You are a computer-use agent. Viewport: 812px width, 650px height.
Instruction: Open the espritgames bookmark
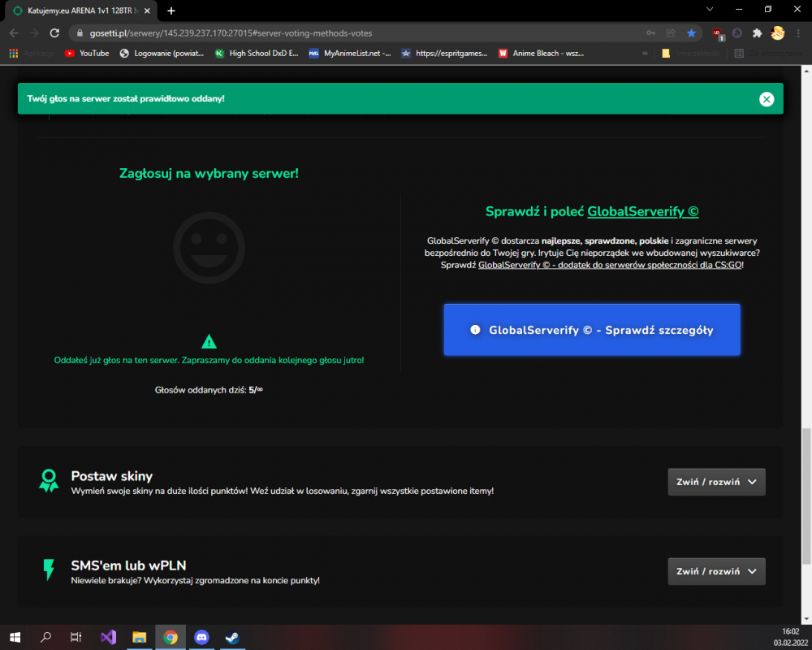click(x=444, y=53)
